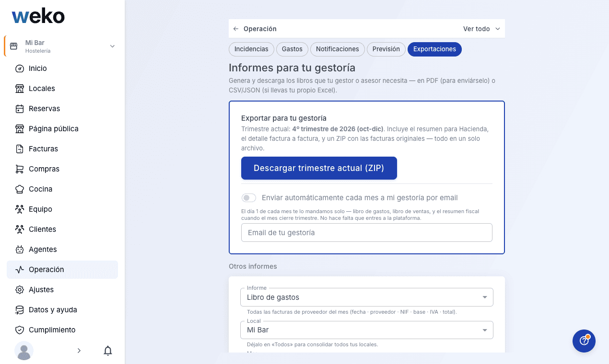Click the Compras cart icon
Viewport: 609px width, 364px height.
click(x=20, y=169)
